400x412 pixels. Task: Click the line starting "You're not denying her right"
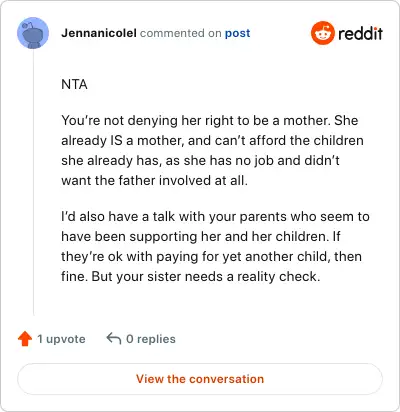(210, 120)
